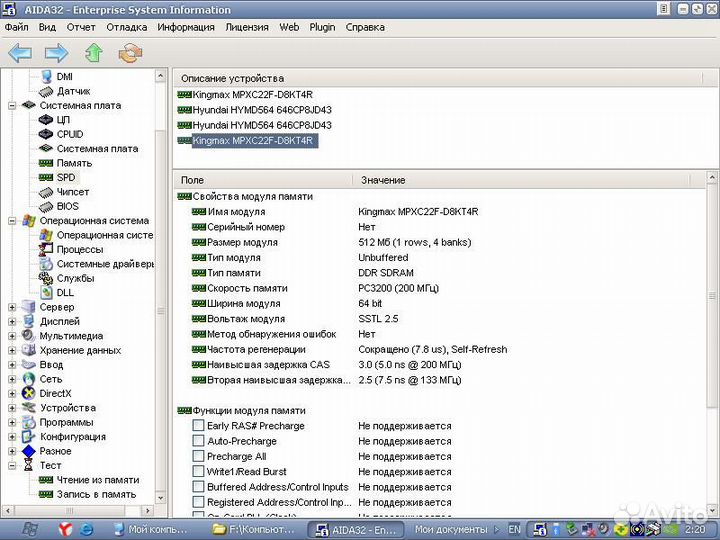Collapse the Тест tree node

(12, 465)
